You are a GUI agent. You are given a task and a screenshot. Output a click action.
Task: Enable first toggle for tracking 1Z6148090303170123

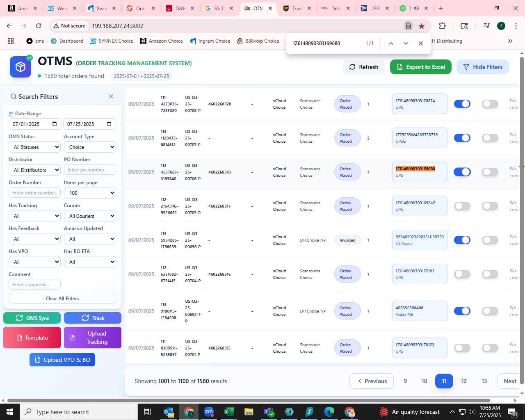coord(462,348)
